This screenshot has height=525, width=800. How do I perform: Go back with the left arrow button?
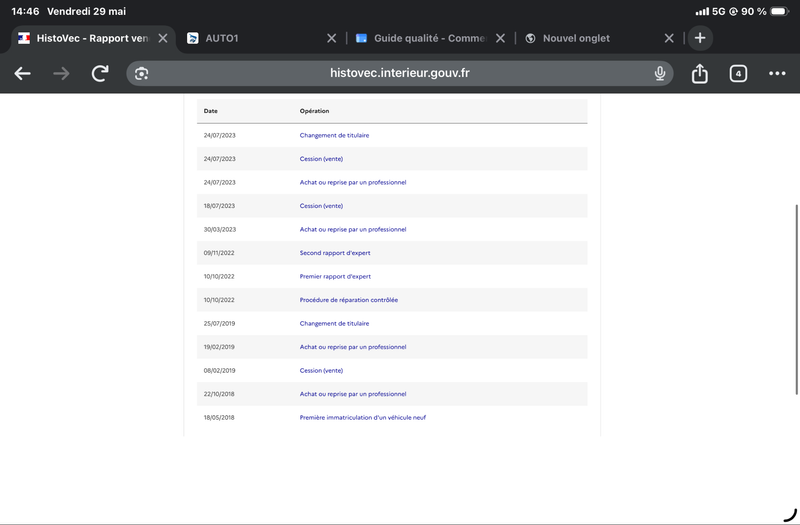22,73
